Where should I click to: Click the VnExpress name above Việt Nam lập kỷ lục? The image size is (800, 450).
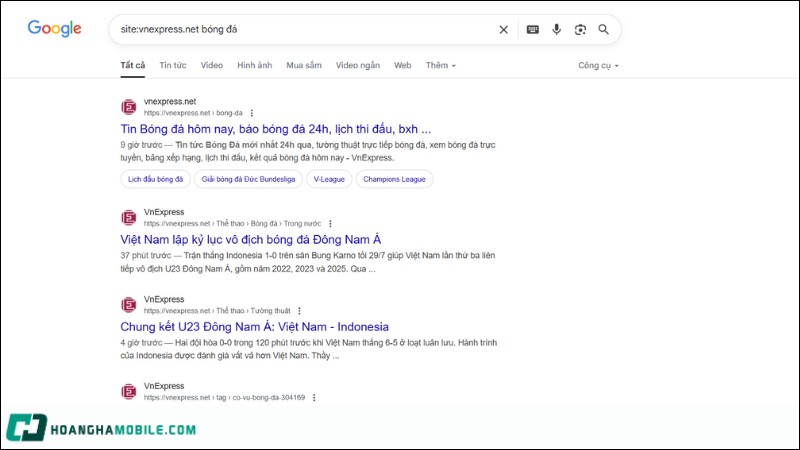[164, 212]
